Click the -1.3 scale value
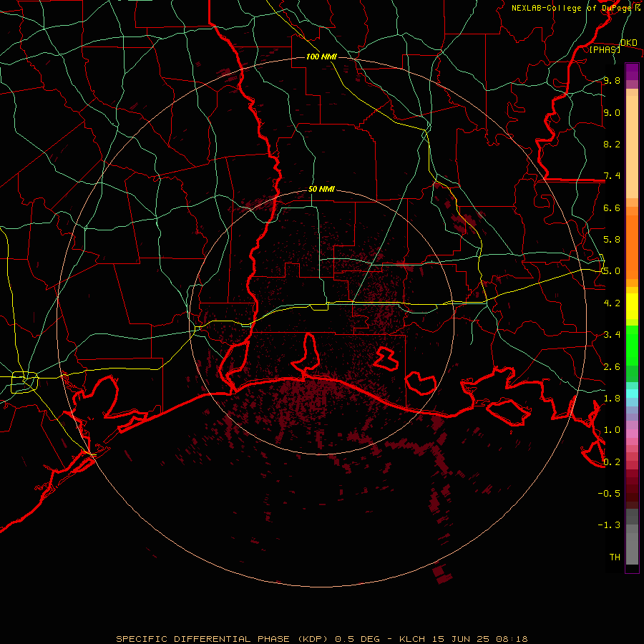The height and width of the screenshot is (644, 644). [609, 525]
